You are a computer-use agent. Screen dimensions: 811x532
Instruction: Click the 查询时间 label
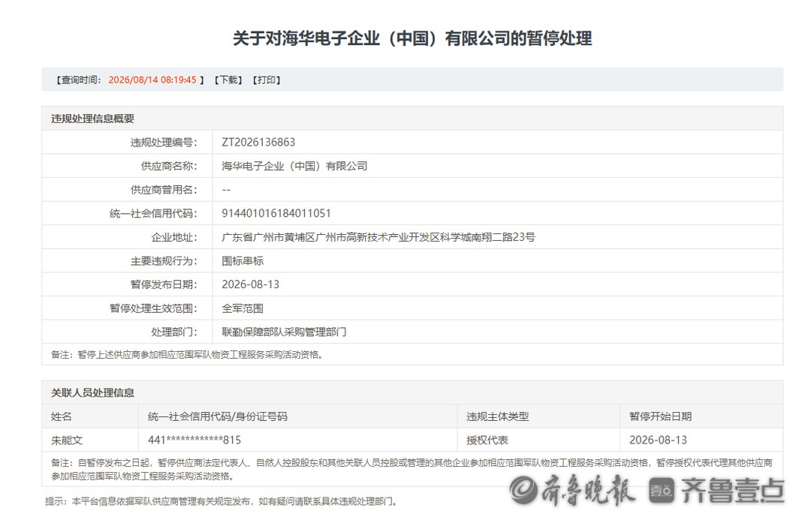coord(79,80)
